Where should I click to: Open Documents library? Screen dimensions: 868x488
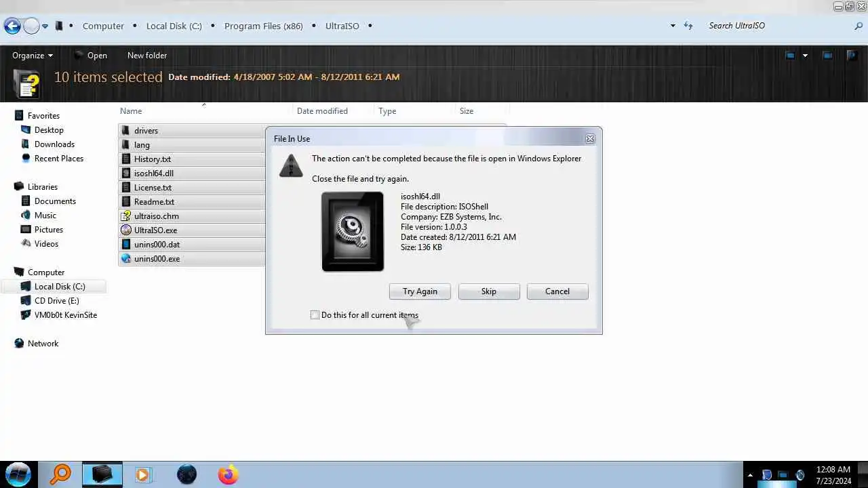click(55, 201)
